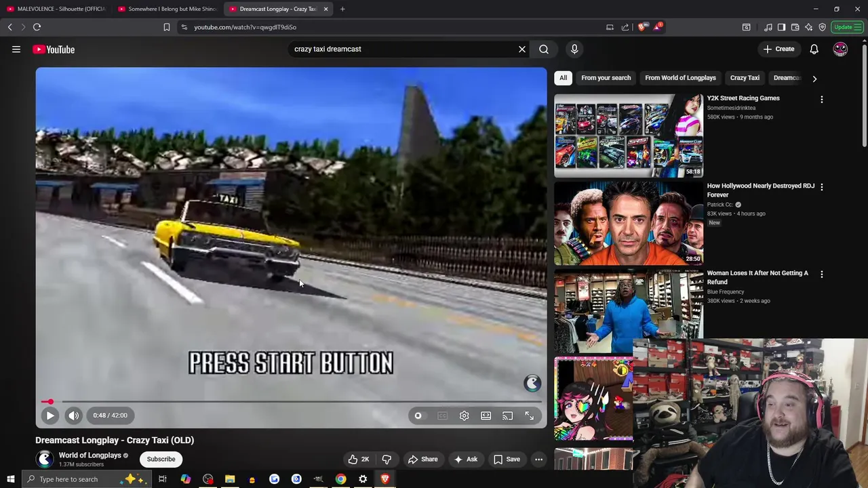This screenshot has width=868, height=488.
Task: Mute the video volume
Action: [x=73, y=415]
